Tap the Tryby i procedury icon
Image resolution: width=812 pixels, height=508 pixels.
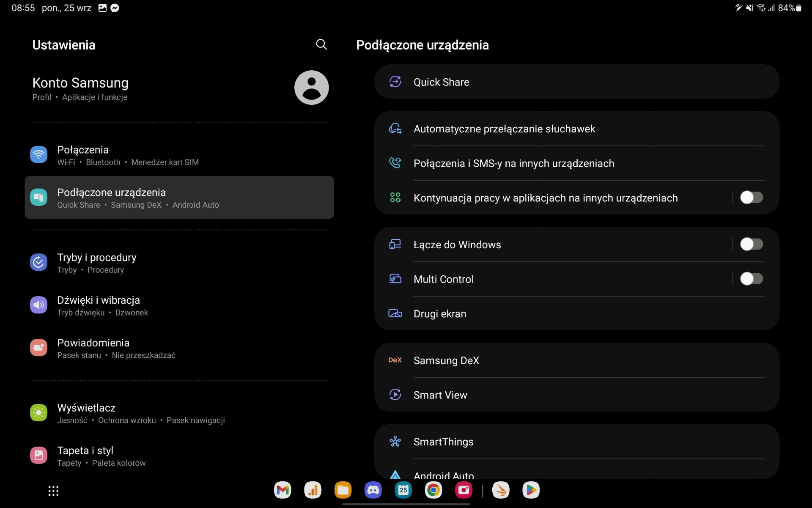point(38,262)
